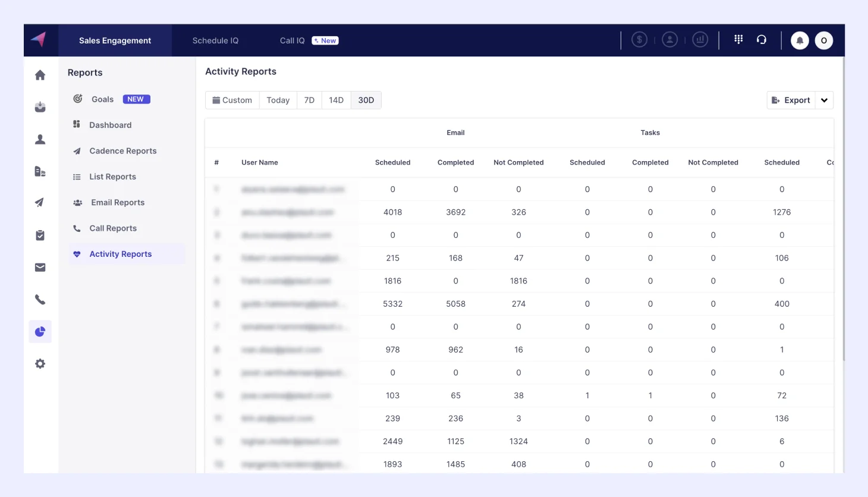The height and width of the screenshot is (497, 868).
Task: Switch to Today date range
Action: click(278, 100)
